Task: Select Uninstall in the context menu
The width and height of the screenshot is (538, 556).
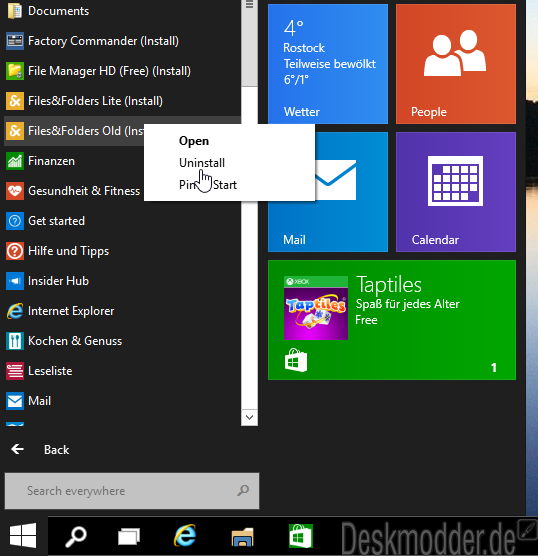Action: pos(202,163)
